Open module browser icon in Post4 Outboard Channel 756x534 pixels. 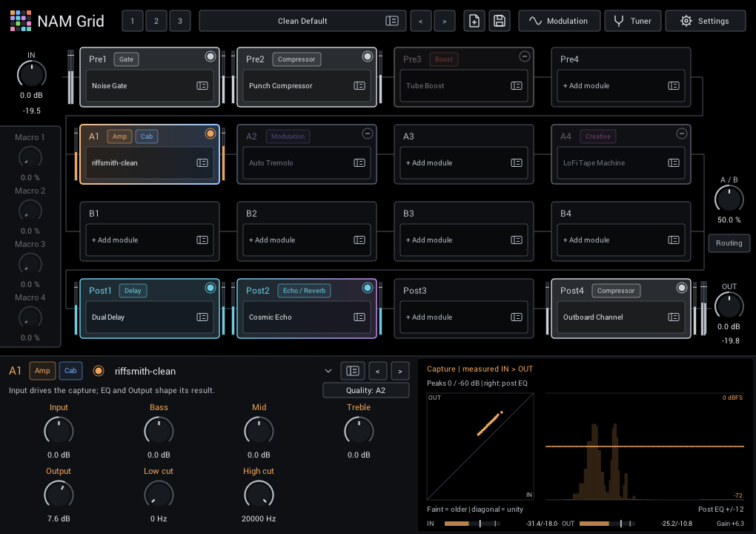pyautogui.click(x=674, y=317)
